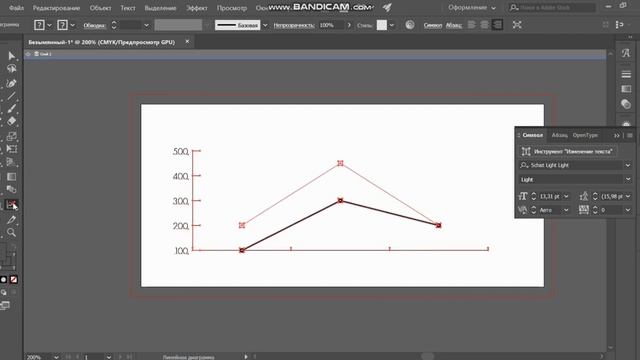Image resolution: width=640 pixels, height=360 pixels.
Task: Open the Эффект menu
Action: click(x=197, y=8)
